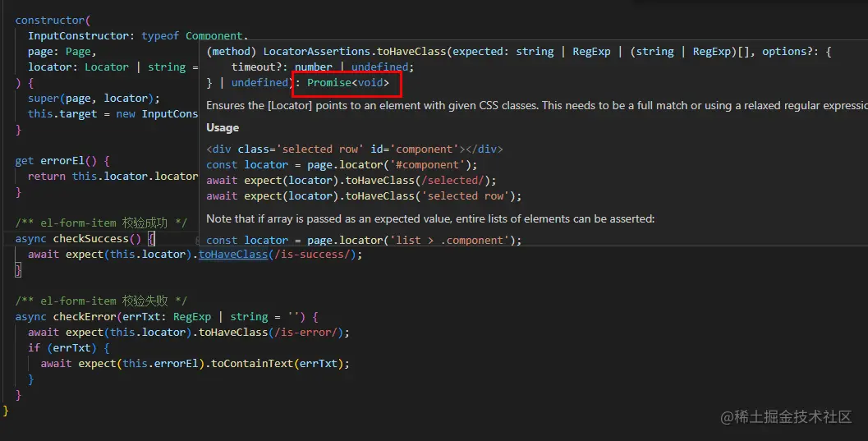This screenshot has height=441, width=868.
Task: Click the 'Usage' heading in the tooltip
Action: 223,128
